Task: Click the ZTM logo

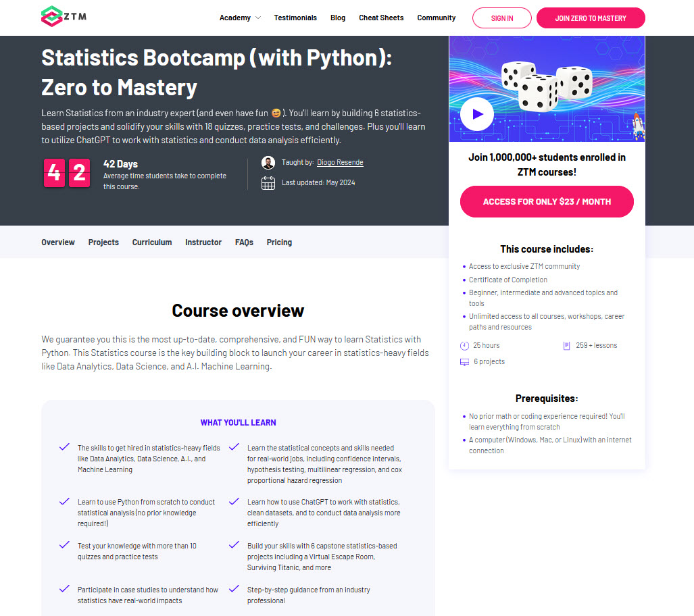Action: pos(64,16)
